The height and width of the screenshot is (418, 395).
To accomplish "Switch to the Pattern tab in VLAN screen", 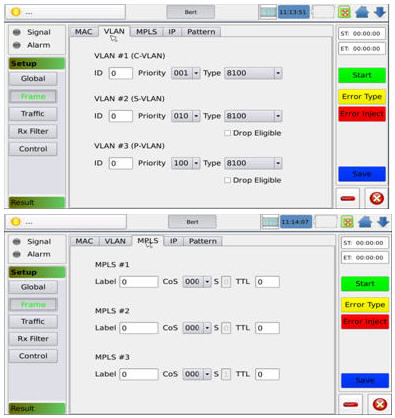I will tap(201, 32).
